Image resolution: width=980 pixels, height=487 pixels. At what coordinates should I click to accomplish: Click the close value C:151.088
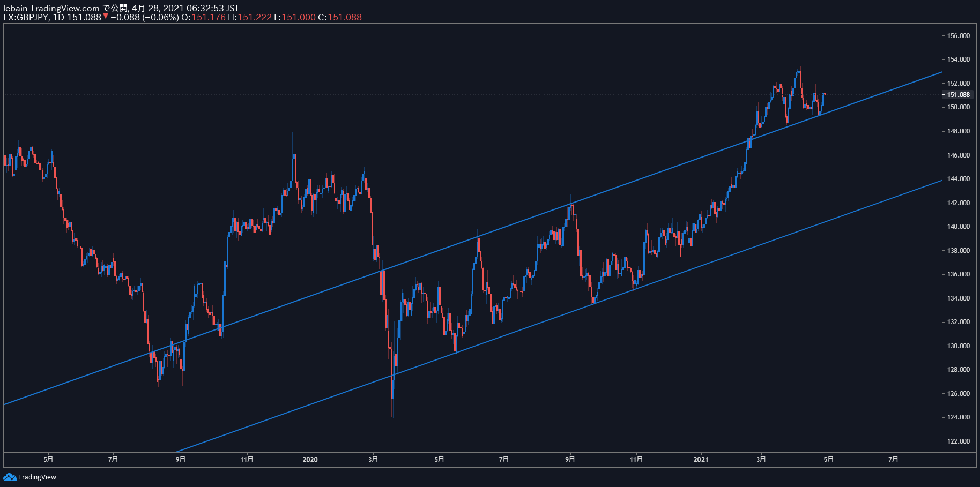point(340,17)
